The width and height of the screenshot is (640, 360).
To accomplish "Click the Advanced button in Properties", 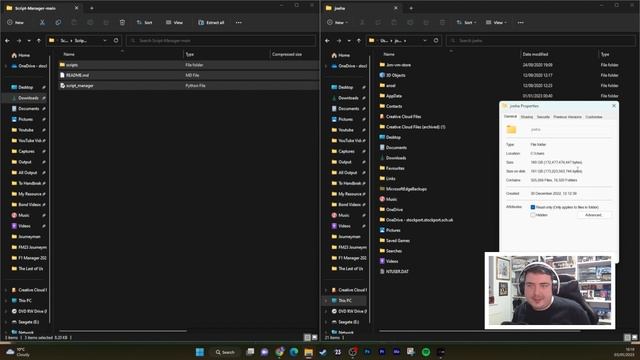I will (x=593, y=215).
